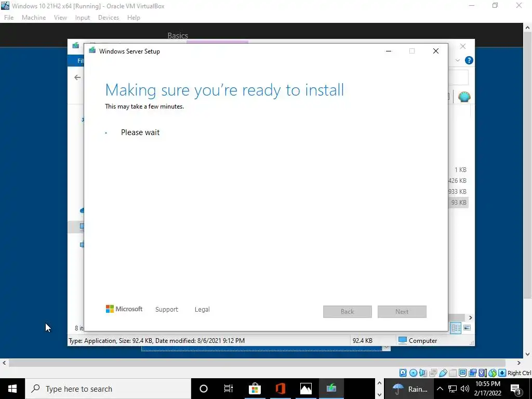
Task: Select Windows Server Setup taskbar icon
Action: pos(331,389)
